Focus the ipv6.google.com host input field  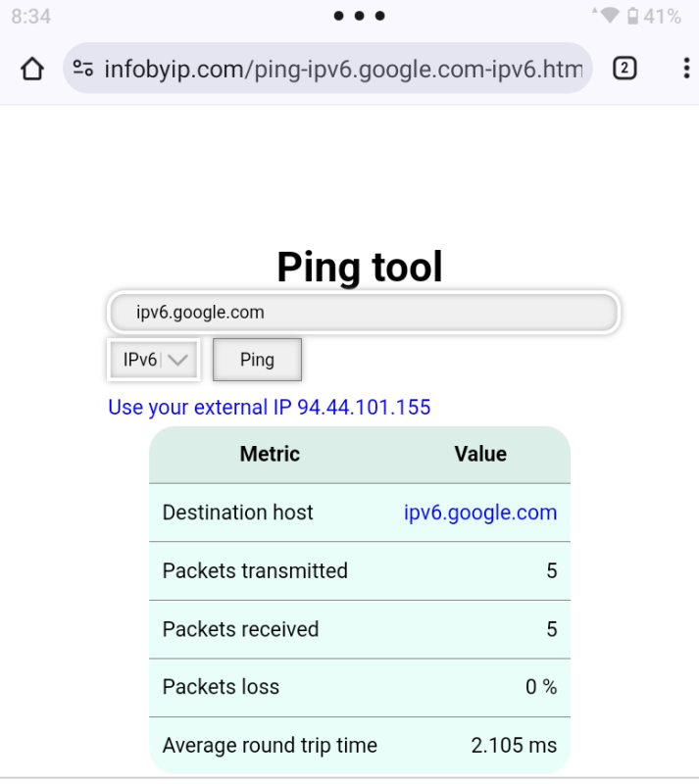pyautogui.click(x=364, y=313)
